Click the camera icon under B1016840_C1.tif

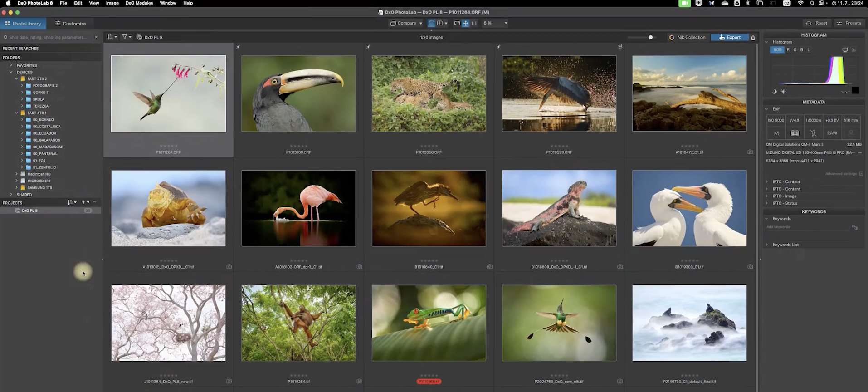(x=489, y=267)
